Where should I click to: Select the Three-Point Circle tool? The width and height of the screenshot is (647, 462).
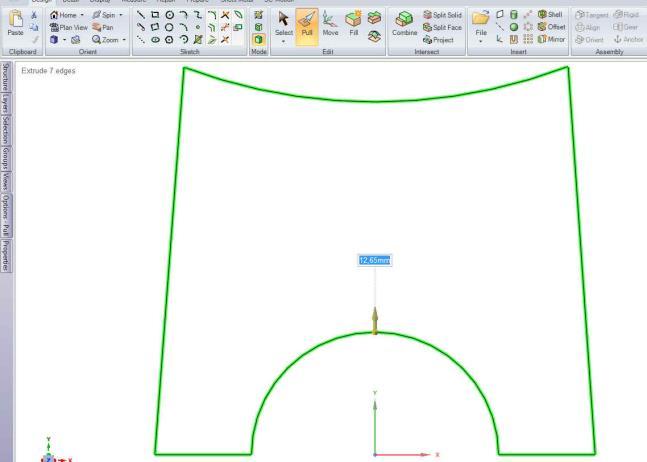(x=169, y=28)
